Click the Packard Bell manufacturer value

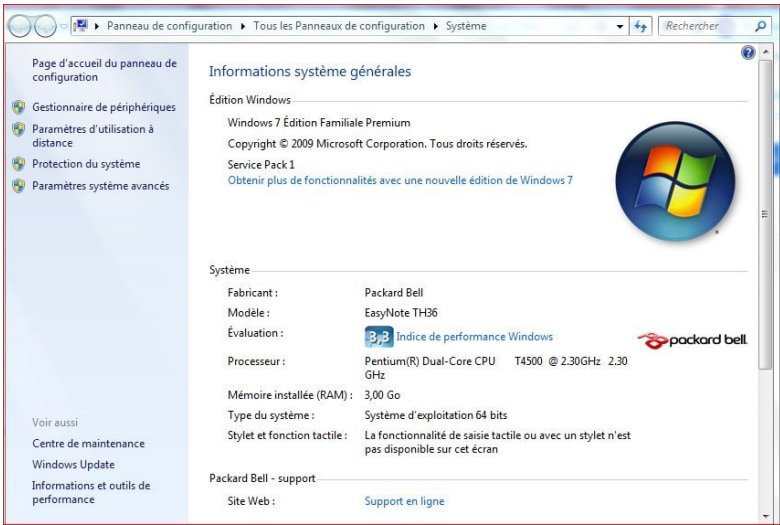tap(394, 293)
